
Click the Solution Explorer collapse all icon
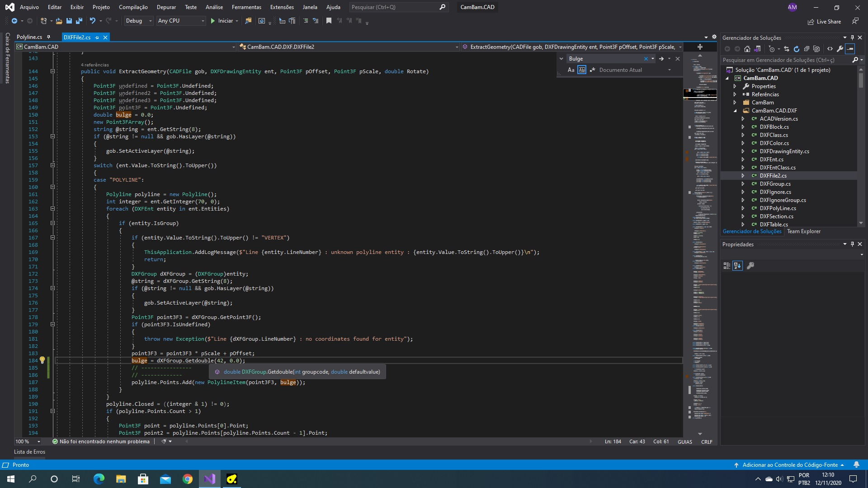click(807, 49)
